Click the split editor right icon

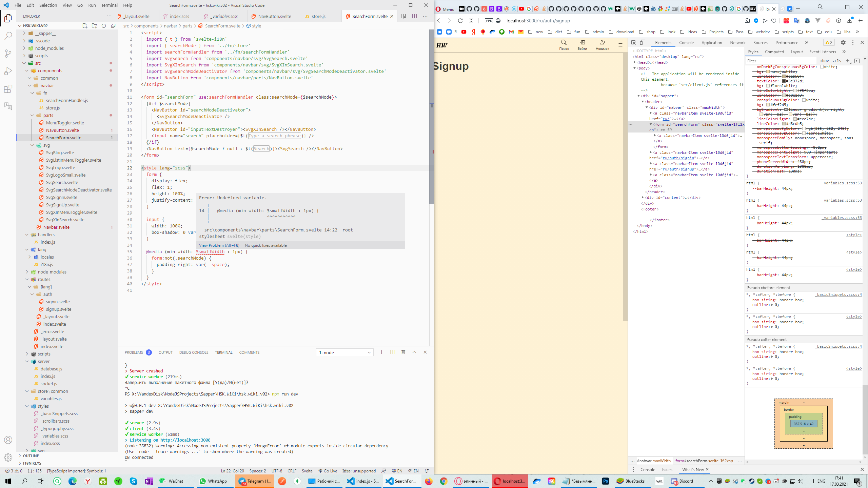click(414, 16)
